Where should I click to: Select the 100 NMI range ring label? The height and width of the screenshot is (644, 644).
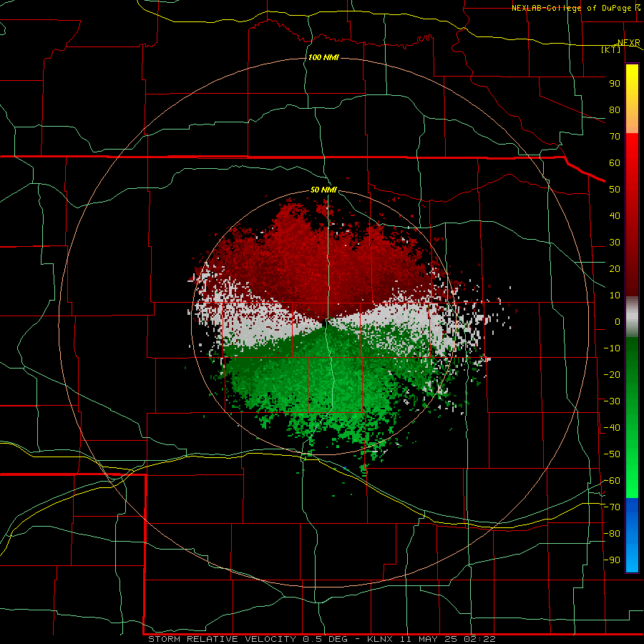323,57
